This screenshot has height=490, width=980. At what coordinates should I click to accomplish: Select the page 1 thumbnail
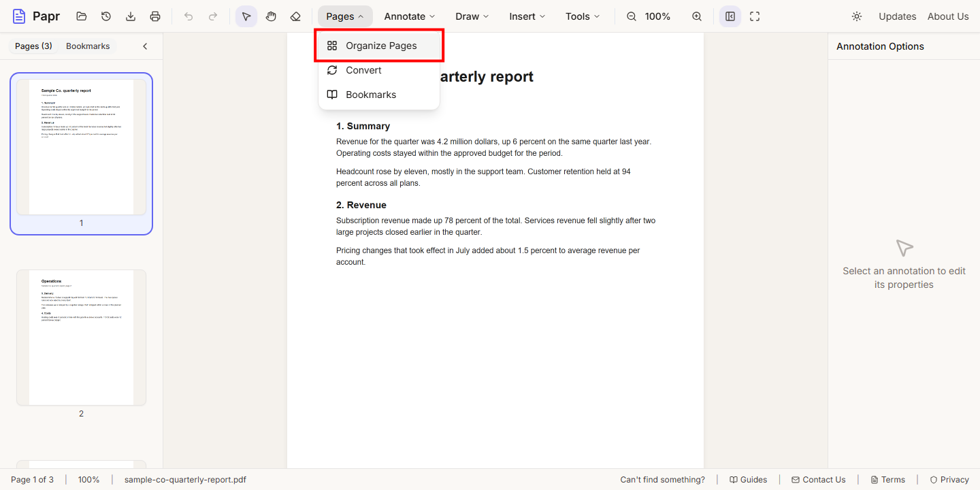pyautogui.click(x=82, y=154)
